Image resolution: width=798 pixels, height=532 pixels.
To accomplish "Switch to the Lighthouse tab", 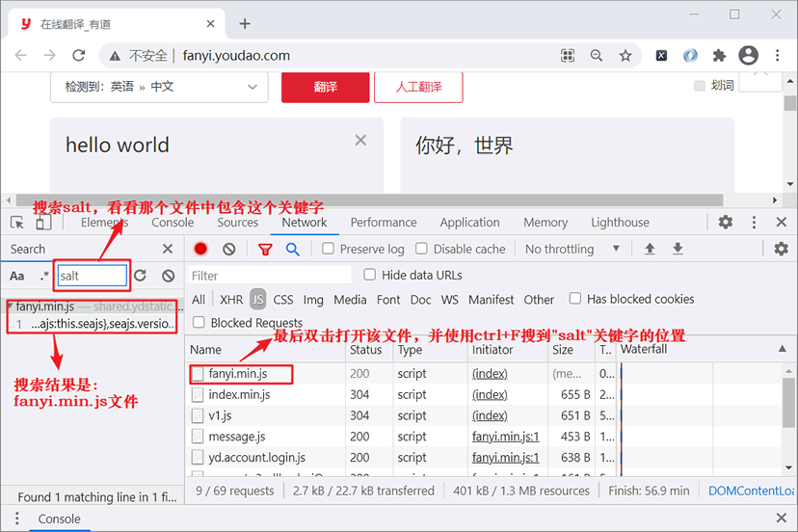I will coord(620,223).
